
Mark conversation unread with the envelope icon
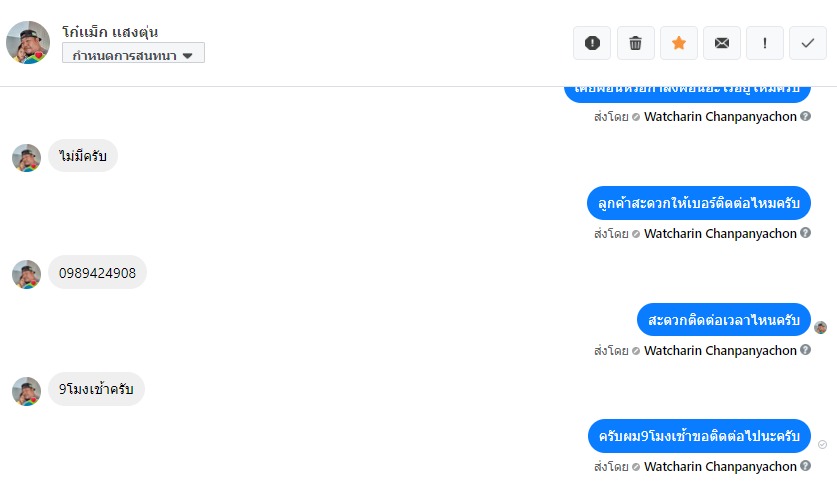pyautogui.click(x=721, y=43)
